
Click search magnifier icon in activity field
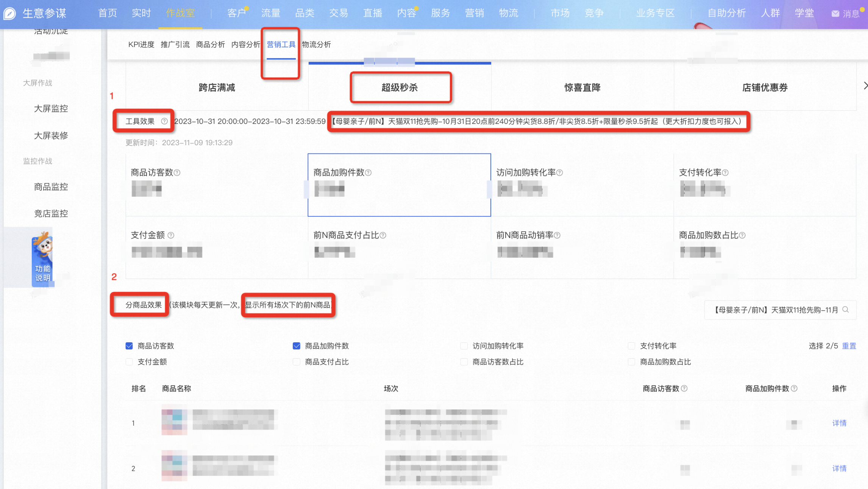pyautogui.click(x=846, y=310)
